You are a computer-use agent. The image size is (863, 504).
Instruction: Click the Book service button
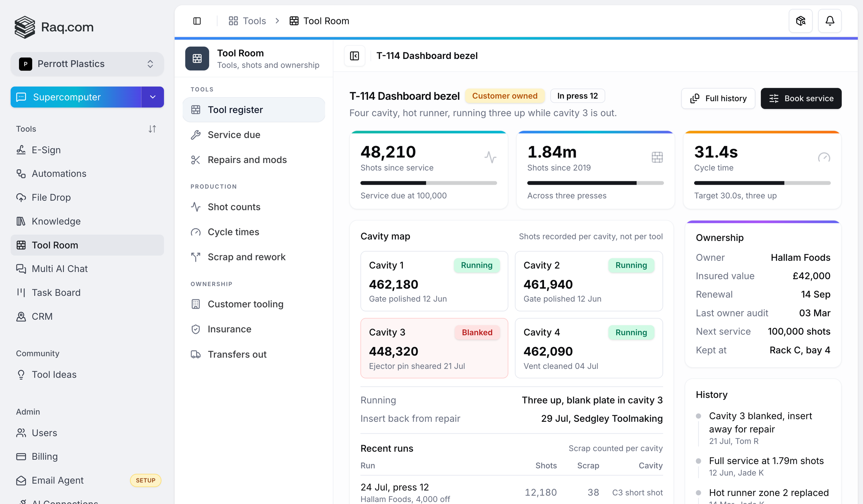801,98
